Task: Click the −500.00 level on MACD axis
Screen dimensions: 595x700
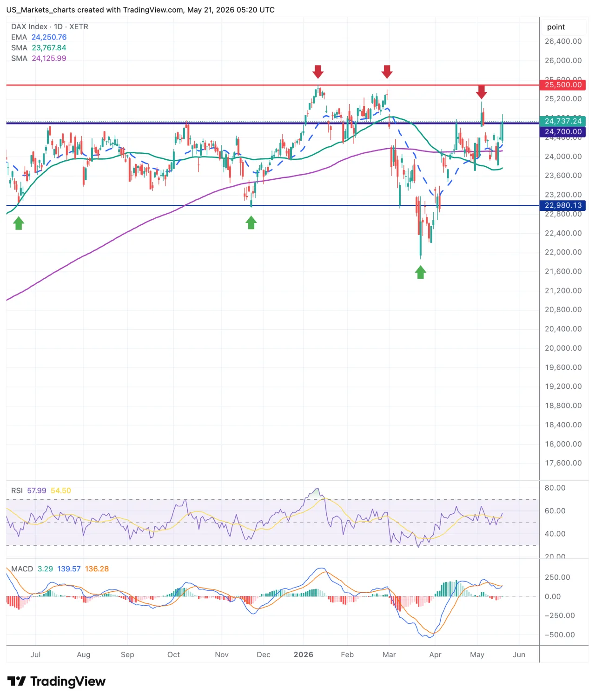Action: 560,635
